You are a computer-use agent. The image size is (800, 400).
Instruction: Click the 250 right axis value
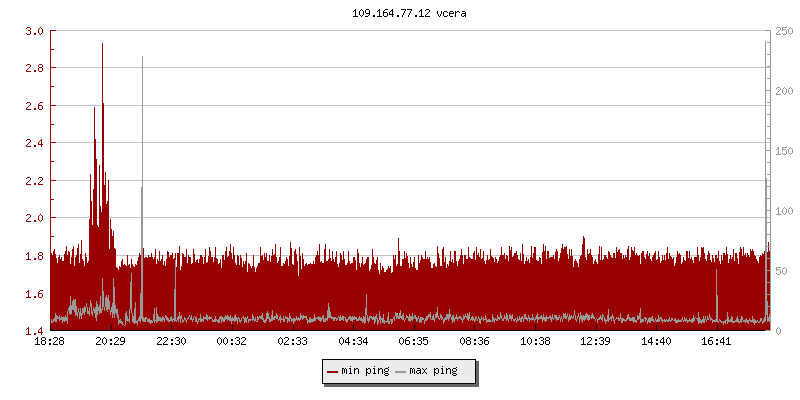(784, 31)
